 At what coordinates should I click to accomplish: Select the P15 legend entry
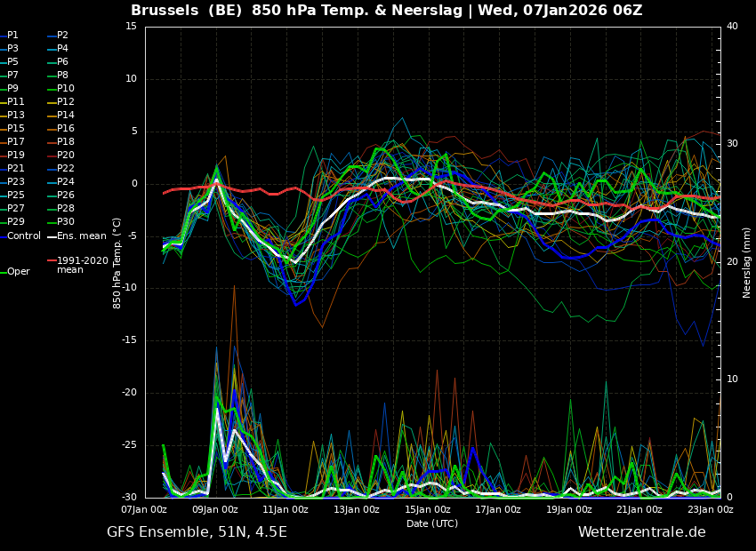point(12,129)
